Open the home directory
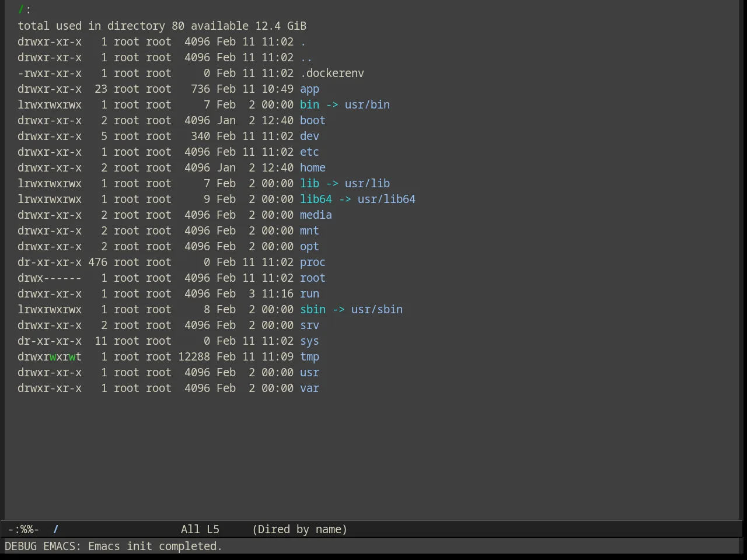The height and width of the screenshot is (560, 747). point(313,168)
